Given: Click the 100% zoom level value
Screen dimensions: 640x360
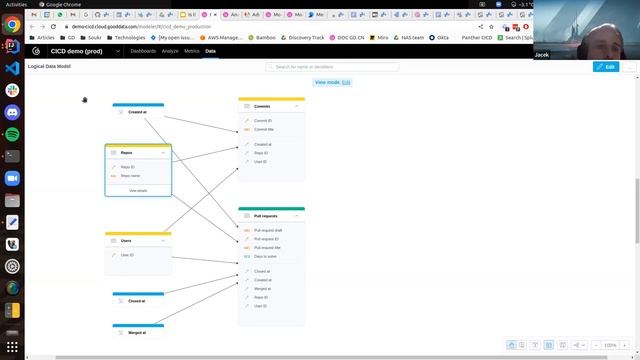Looking at the screenshot, I should [610, 345].
